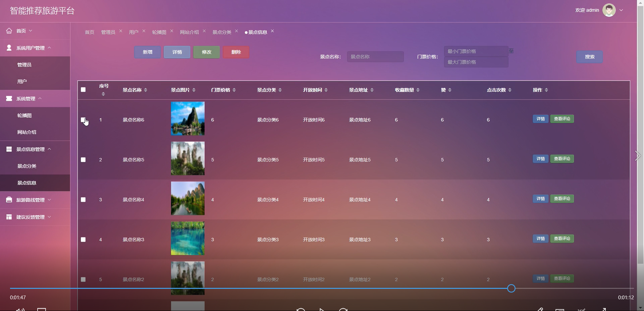The width and height of the screenshot is (644, 311).
Task: Check the row for 景点名称5
Action: click(x=83, y=160)
